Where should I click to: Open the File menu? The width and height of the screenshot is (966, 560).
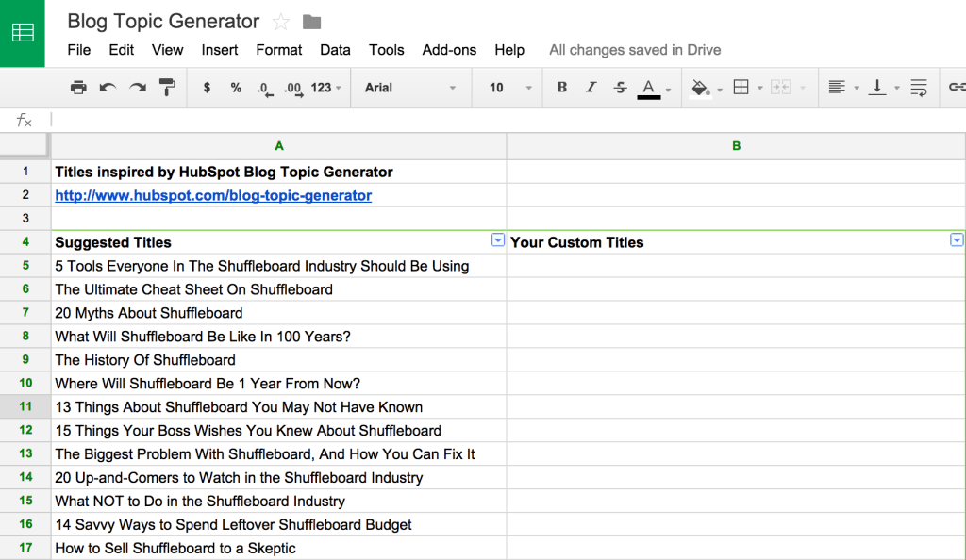(79, 50)
